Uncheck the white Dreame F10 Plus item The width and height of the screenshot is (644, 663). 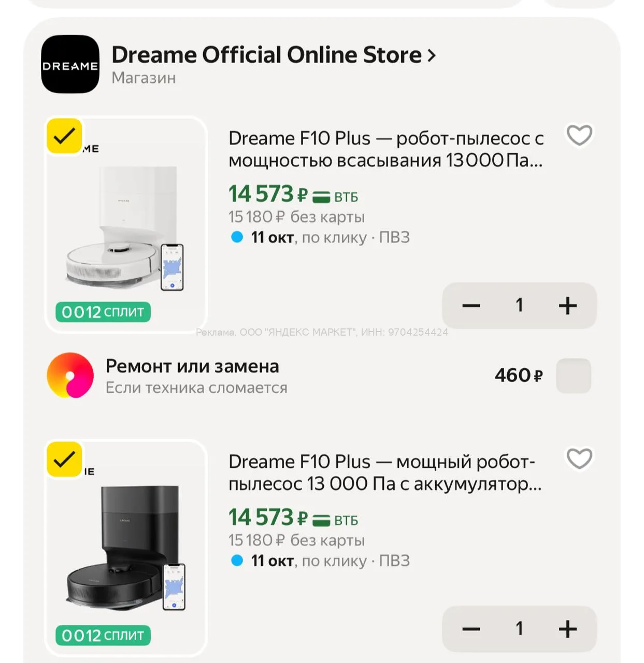[64, 136]
